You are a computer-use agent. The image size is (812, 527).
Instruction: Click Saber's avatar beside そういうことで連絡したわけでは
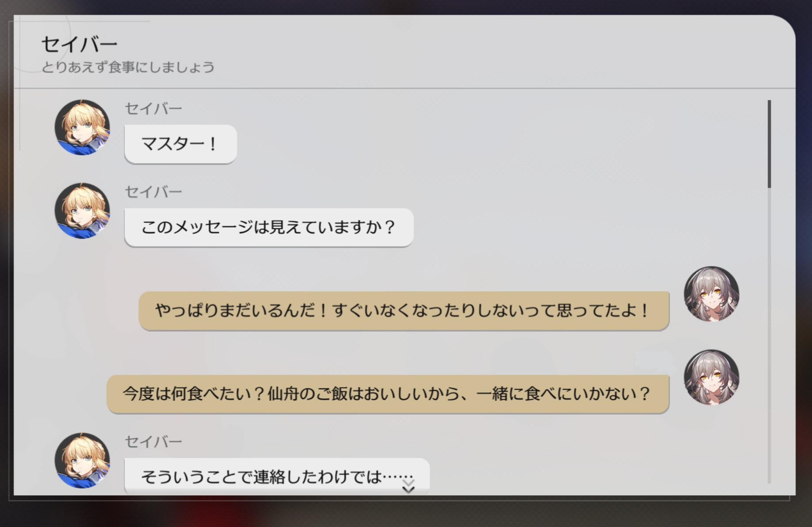pyautogui.click(x=82, y=461)
